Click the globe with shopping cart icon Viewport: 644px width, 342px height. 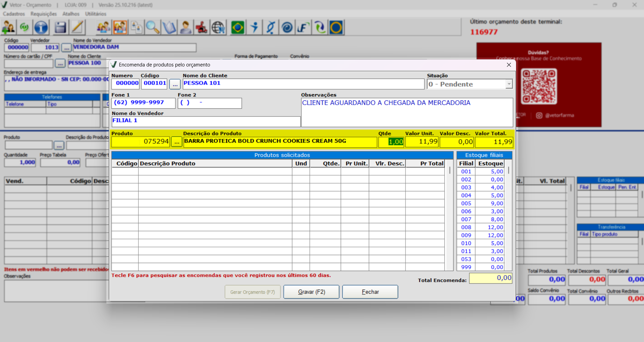218,28
